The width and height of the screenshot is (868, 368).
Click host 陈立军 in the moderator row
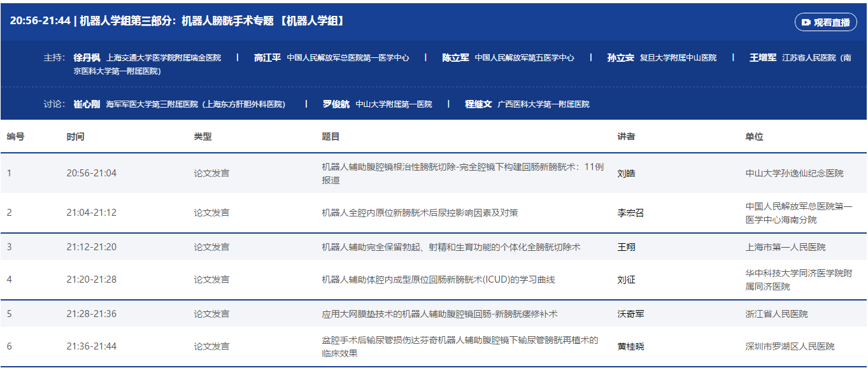coord(455,57)
